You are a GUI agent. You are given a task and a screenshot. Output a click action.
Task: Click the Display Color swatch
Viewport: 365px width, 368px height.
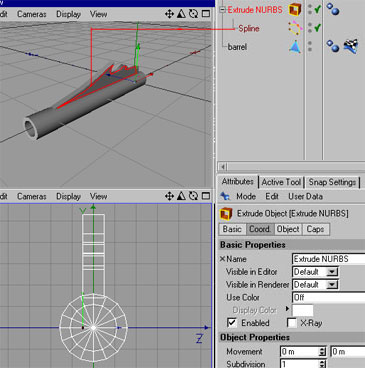tap(303, 310)
